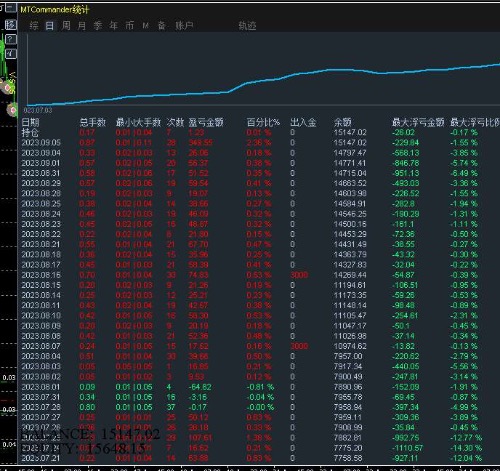Viewport: 500px width, 471px height.
Task: Select the 2023.08.25 date row
Action: point(41,204)
